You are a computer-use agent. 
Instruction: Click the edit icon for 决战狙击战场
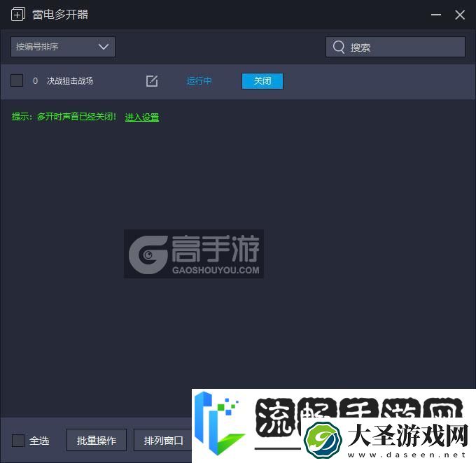tap(152, 81)
